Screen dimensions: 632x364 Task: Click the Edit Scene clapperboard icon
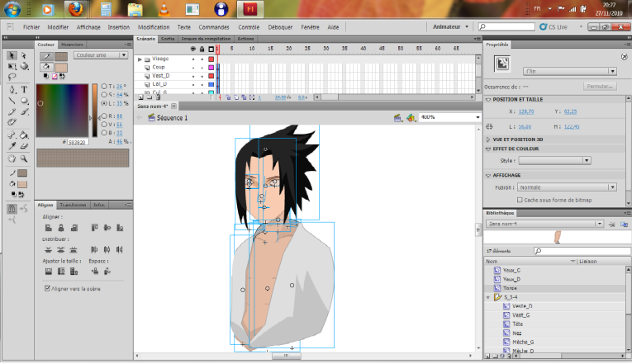click(398, 117)
